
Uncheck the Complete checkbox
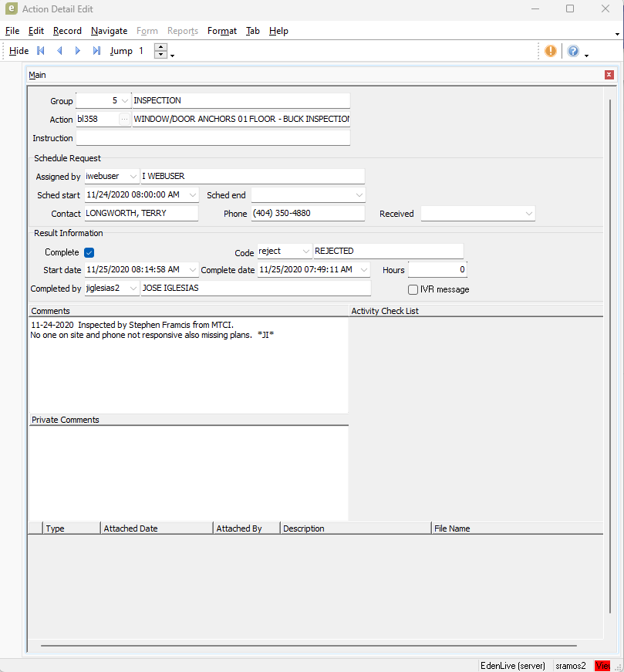click(89, 252)
